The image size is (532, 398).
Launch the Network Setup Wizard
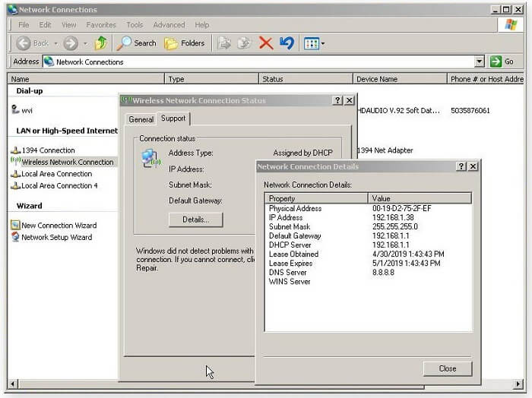point(52,237)
